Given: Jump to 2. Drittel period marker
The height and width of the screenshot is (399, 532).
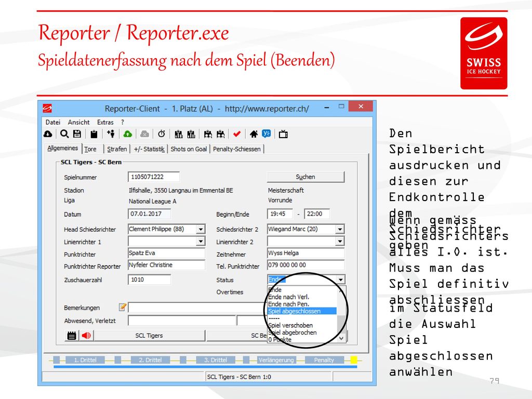Looking at the screenshot, I should [150, 360].
